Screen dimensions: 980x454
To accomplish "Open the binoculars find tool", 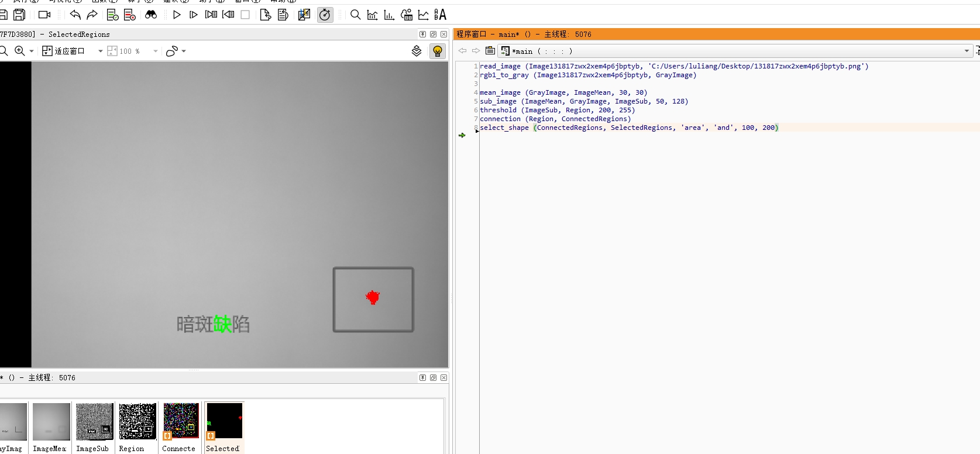I will (151, 15).
